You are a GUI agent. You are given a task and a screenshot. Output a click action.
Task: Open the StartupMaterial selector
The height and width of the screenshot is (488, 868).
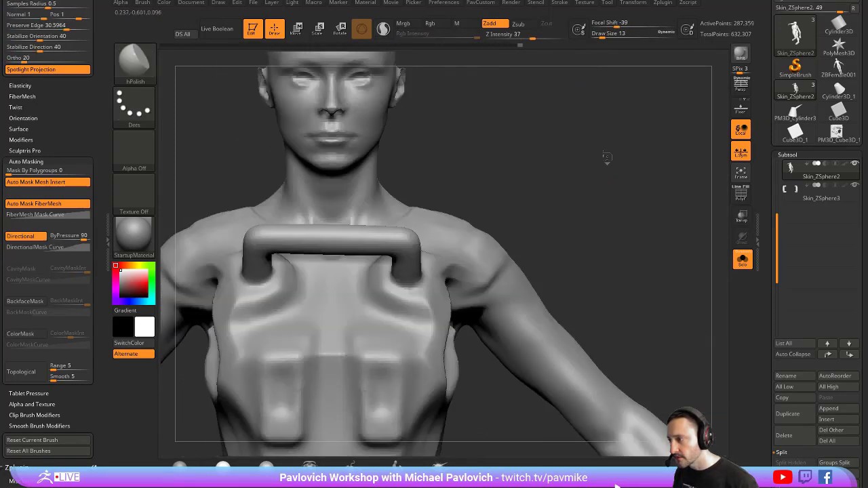click(134, 238)
